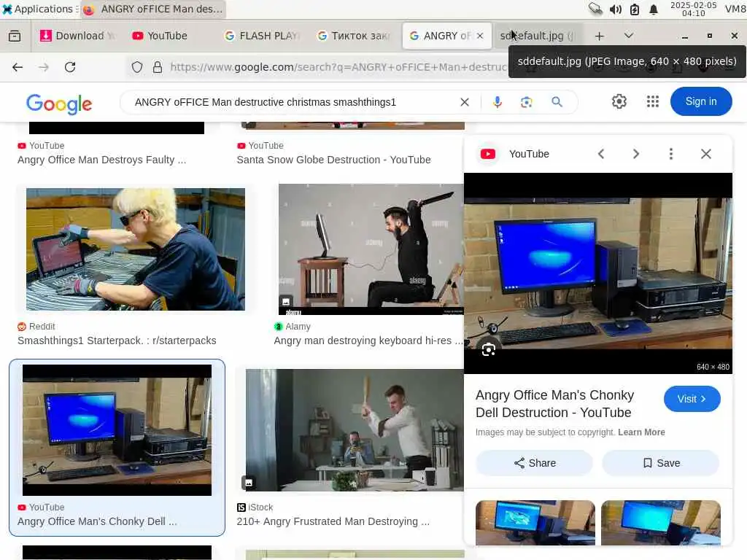Viewport: 747px width, 560px height.
Task: Open Angry Office Man Destroys Faulty result
Action: tap(101, 160)
